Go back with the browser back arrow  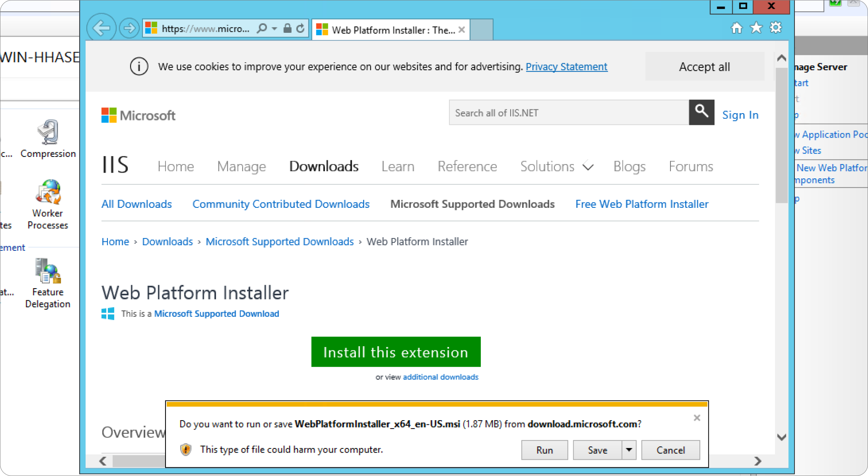click(x=101, y=28)
